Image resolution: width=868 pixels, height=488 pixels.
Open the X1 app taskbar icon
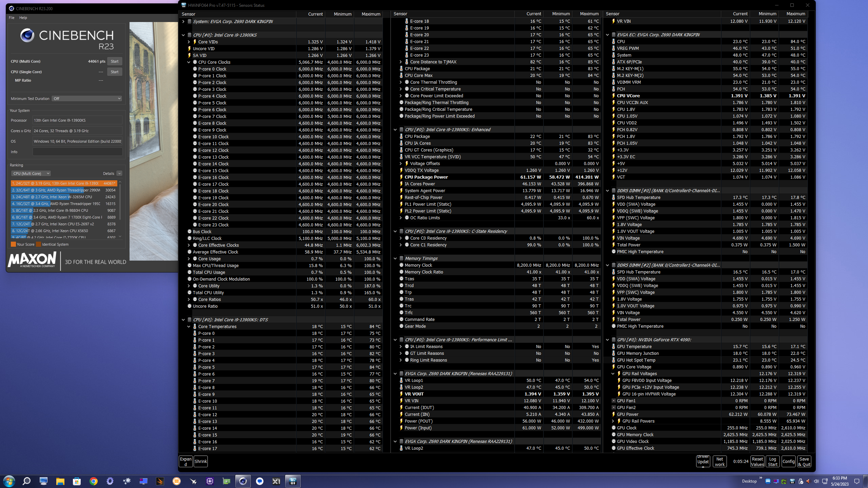(276, 481)
